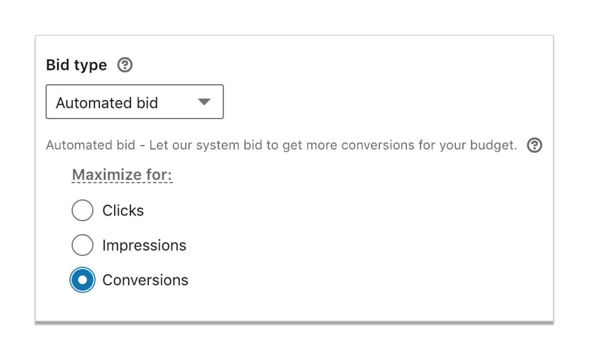This screenshot has height=364, width=589.
Task: Click the dropdown triangle arrow icon
Action: [204, 102]
